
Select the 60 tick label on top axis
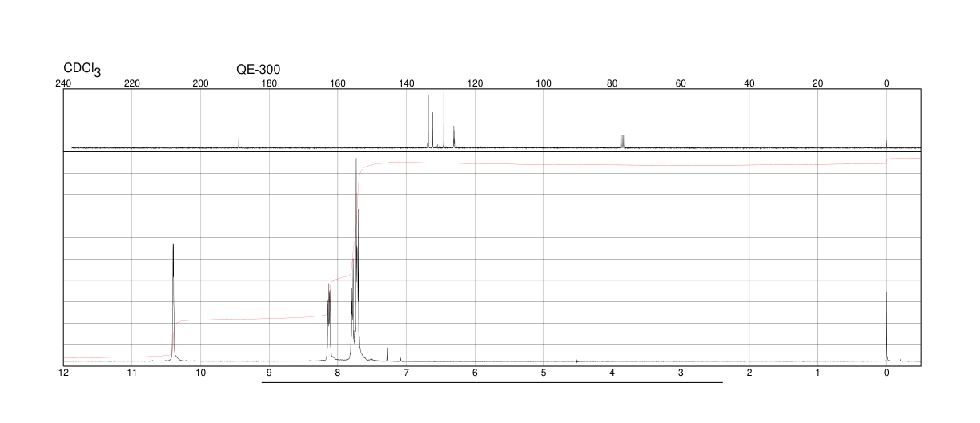point(681,83)
